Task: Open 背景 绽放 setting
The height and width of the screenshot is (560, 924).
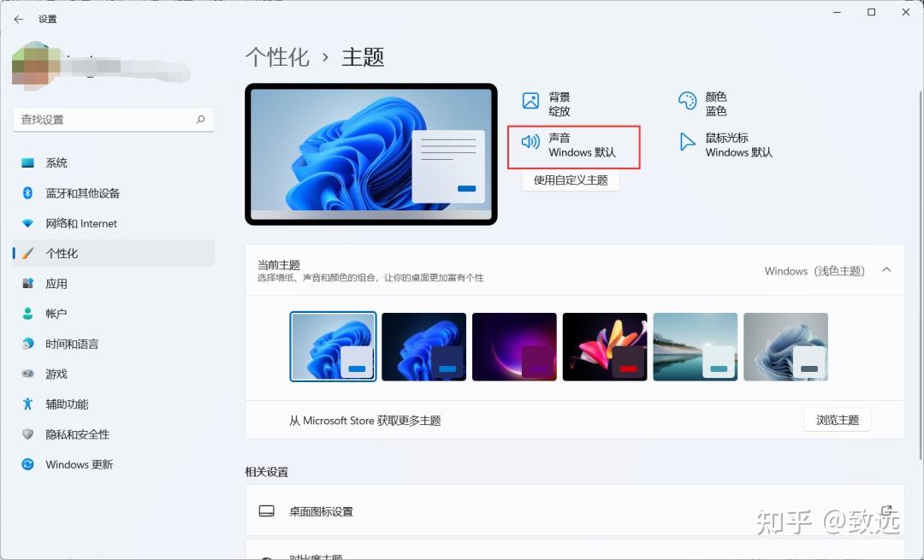Action: tap(547, 103)
